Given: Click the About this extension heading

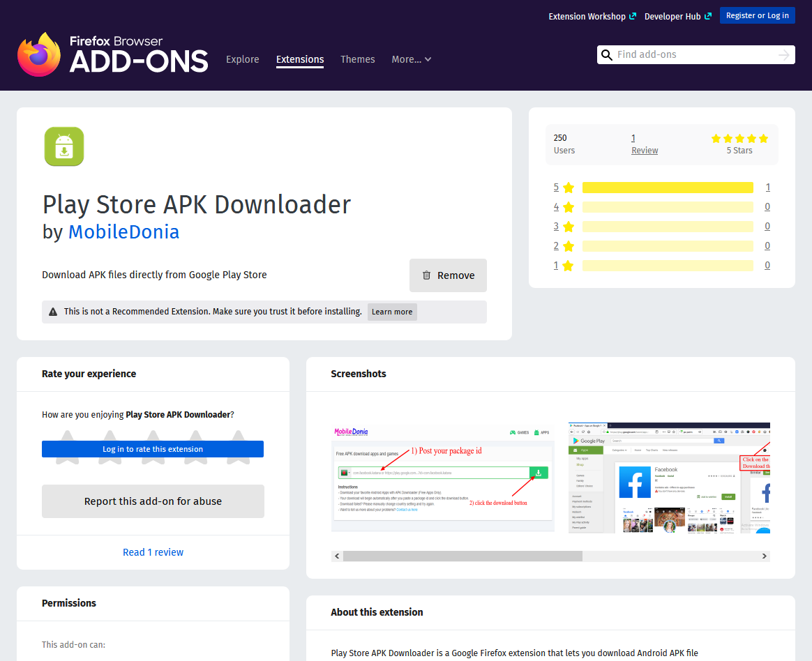Looking at the screenshot, I should coord(377,611).
